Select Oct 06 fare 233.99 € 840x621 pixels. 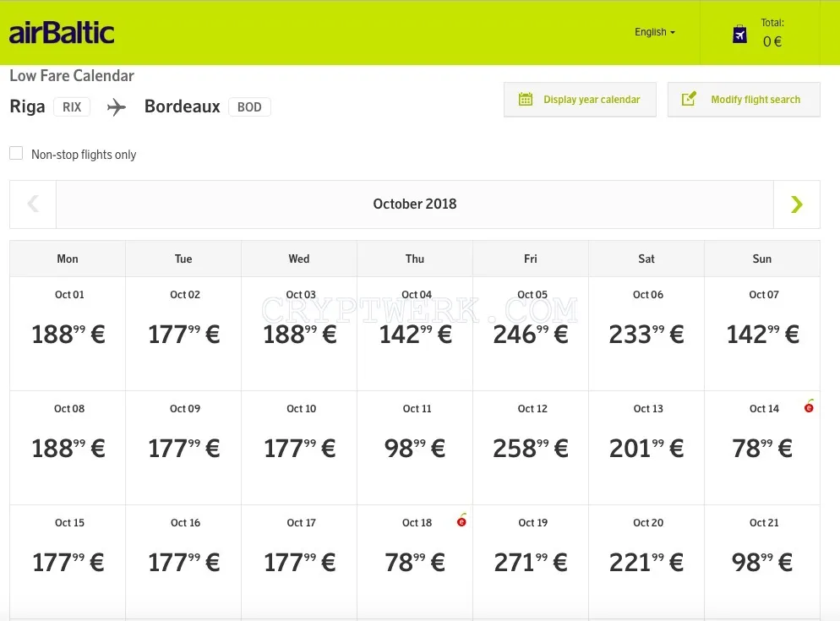tap(646, 334)
